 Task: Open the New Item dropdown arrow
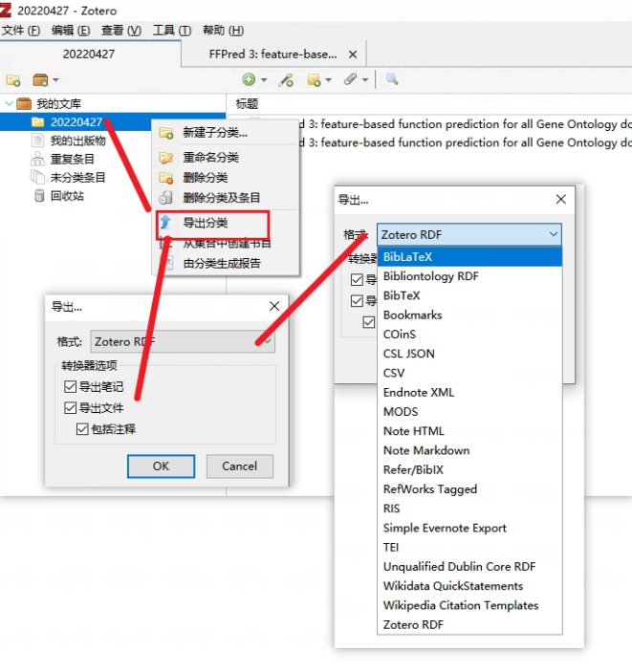point(264,79)
